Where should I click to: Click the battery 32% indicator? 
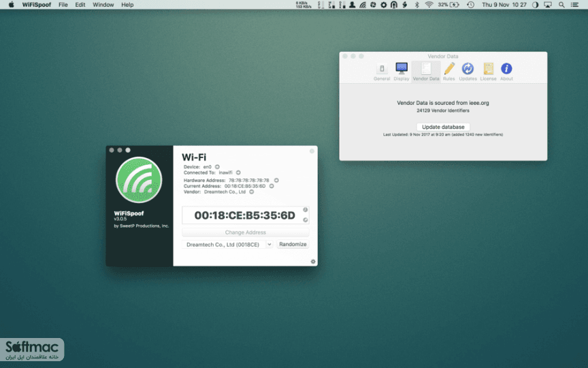(448, 5)
